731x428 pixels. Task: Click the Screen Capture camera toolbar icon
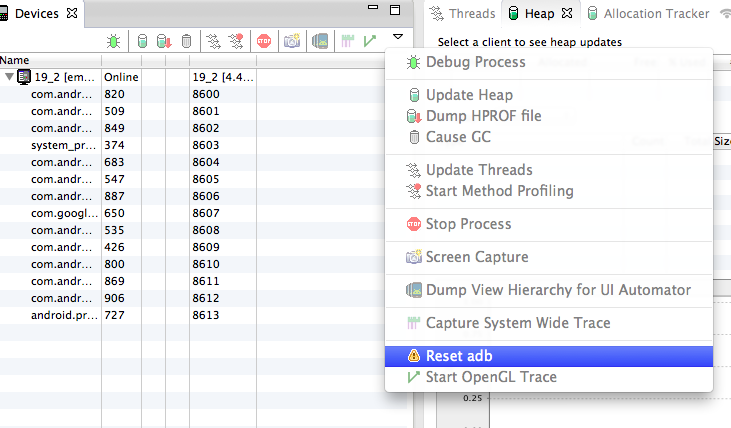click(292, 41)
